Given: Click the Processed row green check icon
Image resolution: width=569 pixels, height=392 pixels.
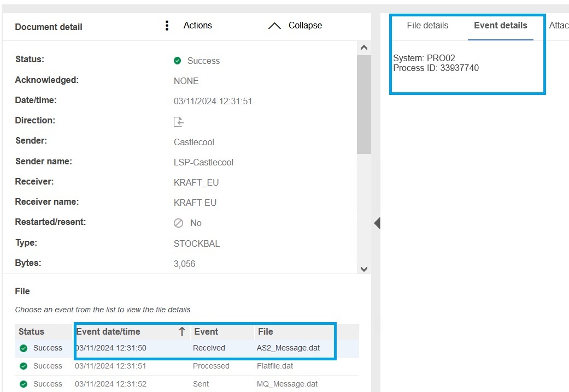Looking at the screenshot, I should tap(24, 366).
